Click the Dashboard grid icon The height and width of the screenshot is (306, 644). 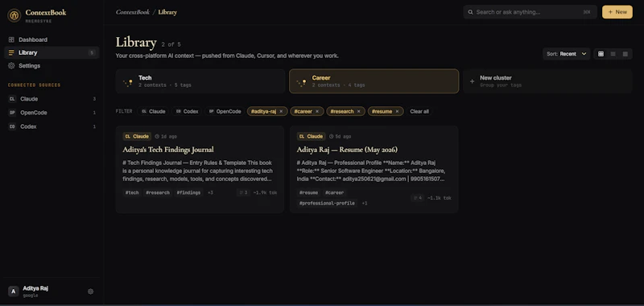11,39
